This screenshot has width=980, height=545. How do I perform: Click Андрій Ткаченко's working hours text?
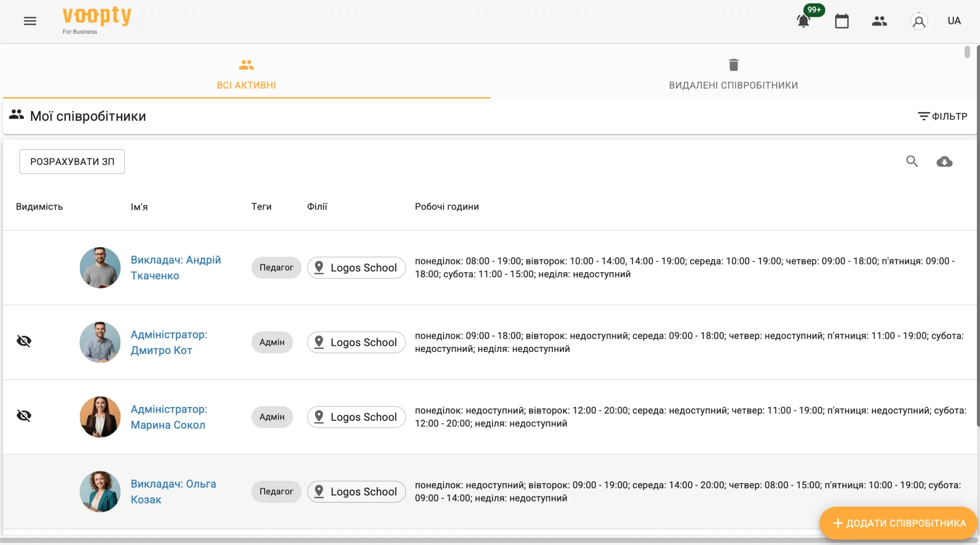pyautogui.click(x=684, y=268)
